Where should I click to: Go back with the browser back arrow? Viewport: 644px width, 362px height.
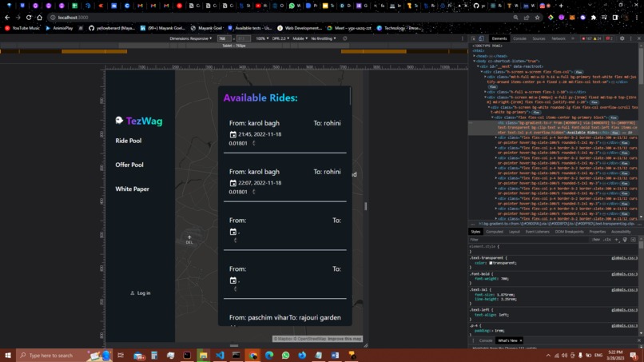[x=7, y=18]
